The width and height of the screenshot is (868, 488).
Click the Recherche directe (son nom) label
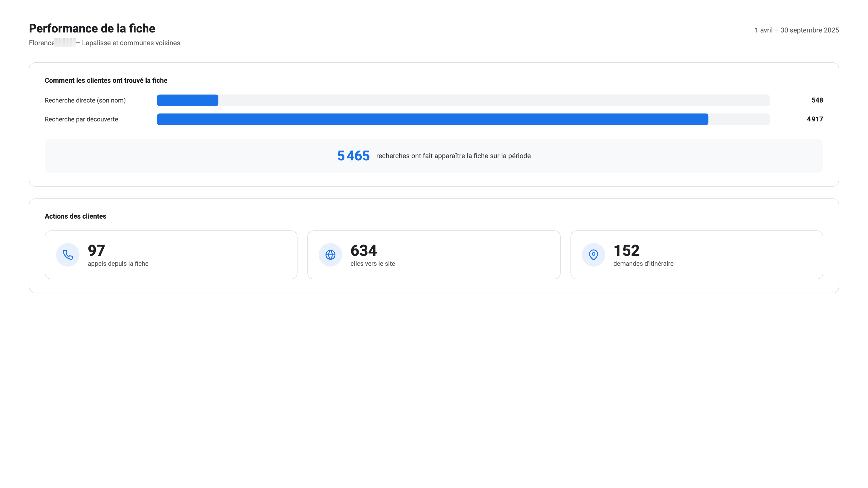tap(85, 100)
